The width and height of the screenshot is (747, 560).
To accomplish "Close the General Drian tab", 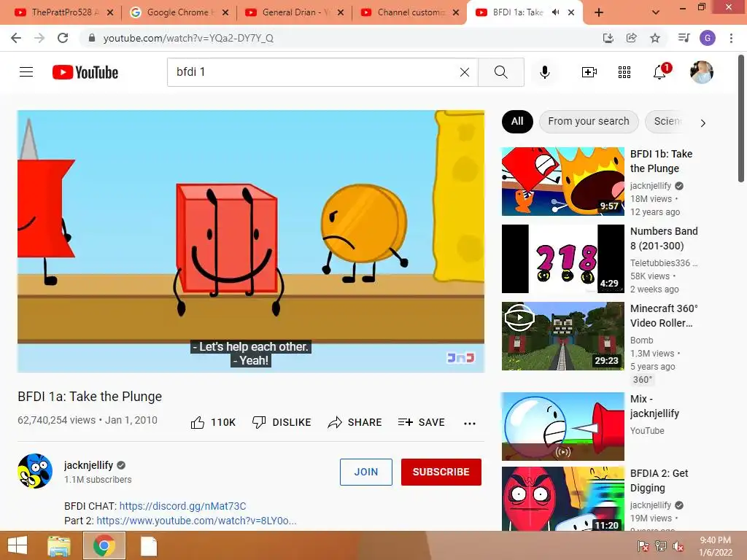I will 341,12.
